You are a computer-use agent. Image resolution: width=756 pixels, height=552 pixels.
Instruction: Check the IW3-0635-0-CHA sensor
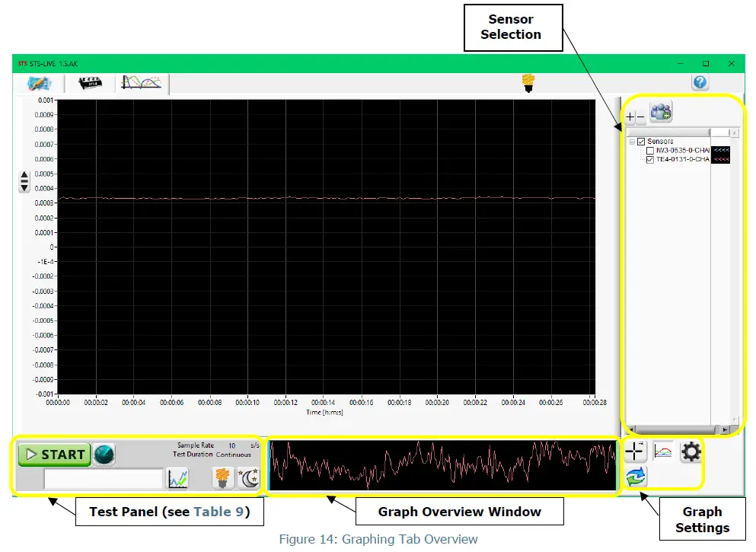coord(650,150)
